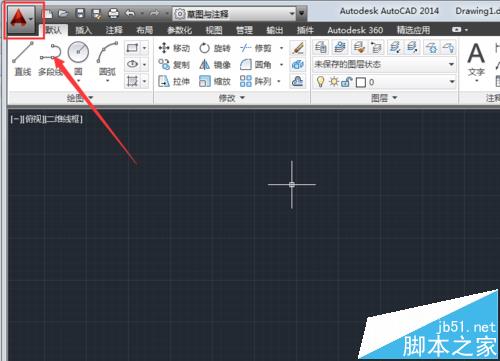
Task: Open the 阵列 array dropdown arrow
Action: pos(279,81)
